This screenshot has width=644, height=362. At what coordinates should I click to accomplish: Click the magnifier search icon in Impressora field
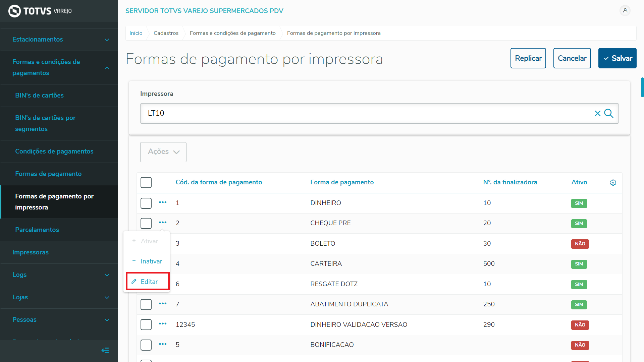coord(609,113)
